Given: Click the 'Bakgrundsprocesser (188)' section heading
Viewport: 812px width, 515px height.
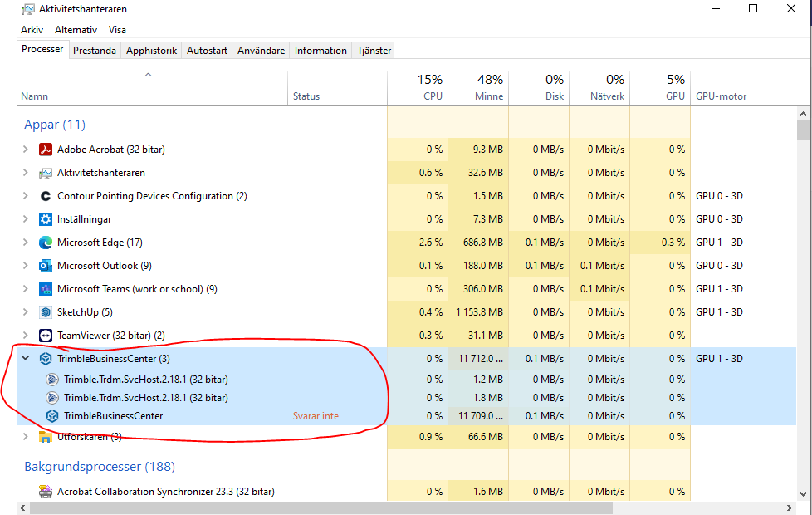Looking at the screenshot, I should point(100,466).
